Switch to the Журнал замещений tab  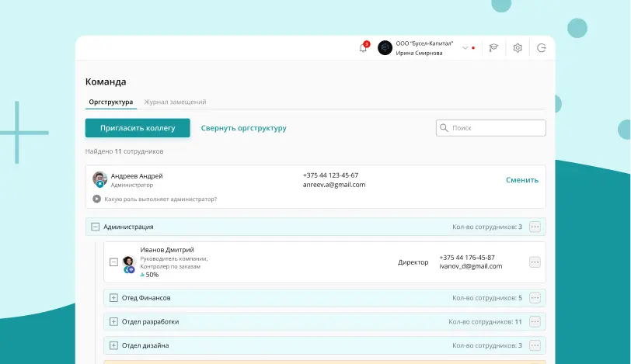[175, 102]
